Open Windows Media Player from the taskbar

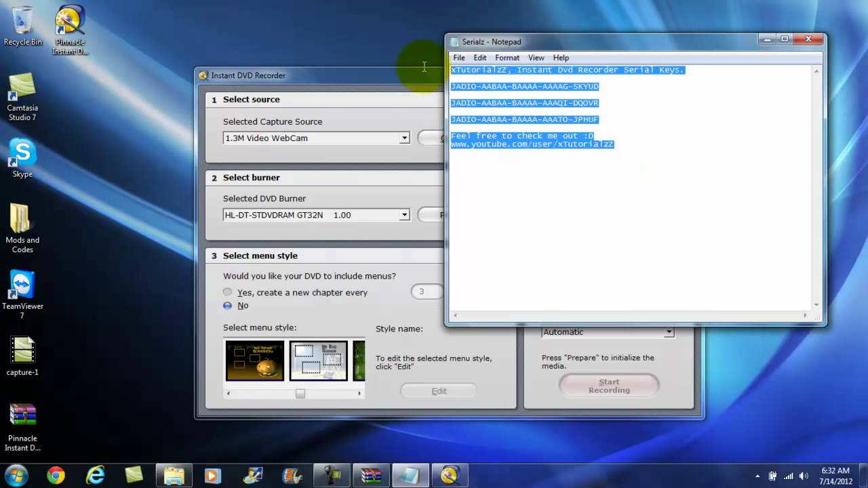(213, 475)
